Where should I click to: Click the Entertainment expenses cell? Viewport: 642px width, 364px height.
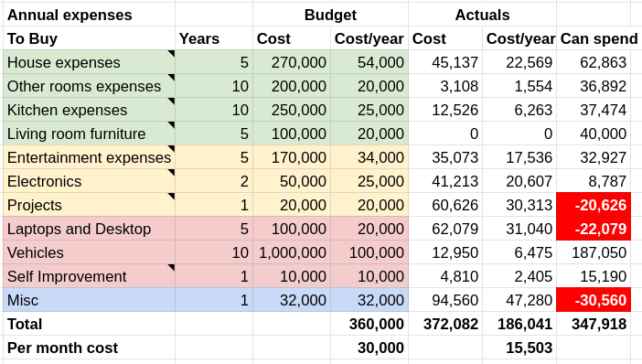click(90, 157)
